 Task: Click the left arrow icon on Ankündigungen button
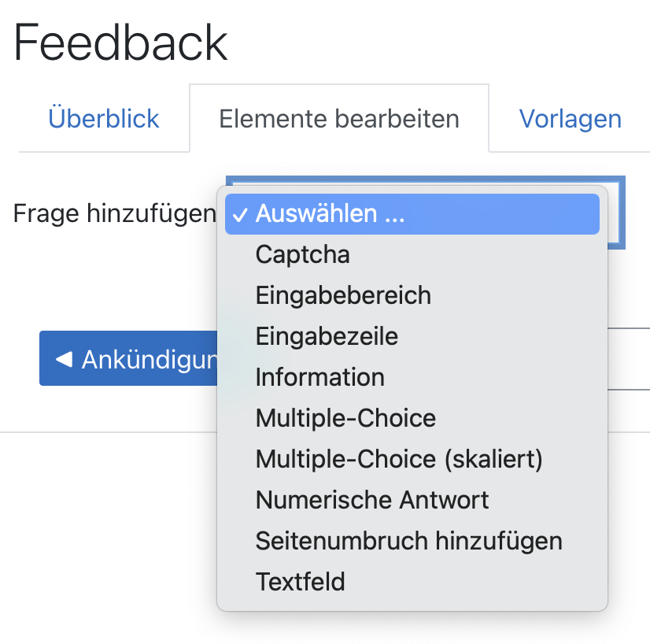tap(64, 359)
